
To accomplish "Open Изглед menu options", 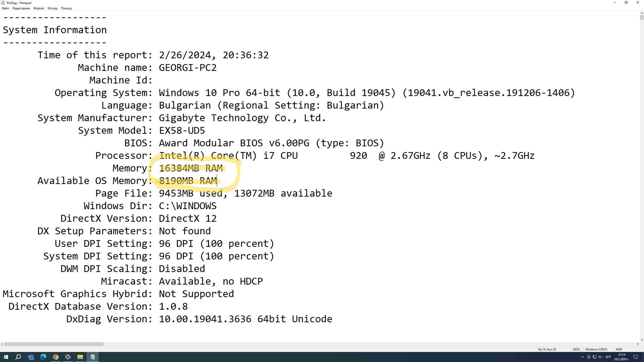I will 53,8.
